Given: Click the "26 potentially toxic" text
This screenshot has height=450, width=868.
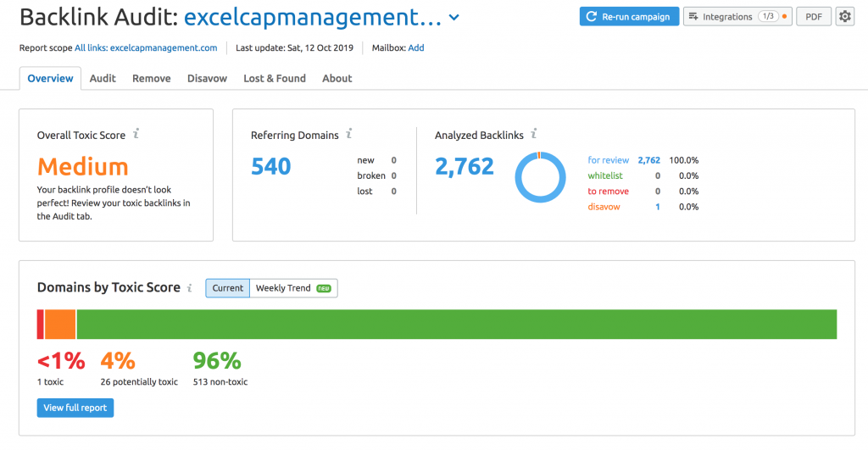Looking at the screenshot, I should click(x=139, y=382).
